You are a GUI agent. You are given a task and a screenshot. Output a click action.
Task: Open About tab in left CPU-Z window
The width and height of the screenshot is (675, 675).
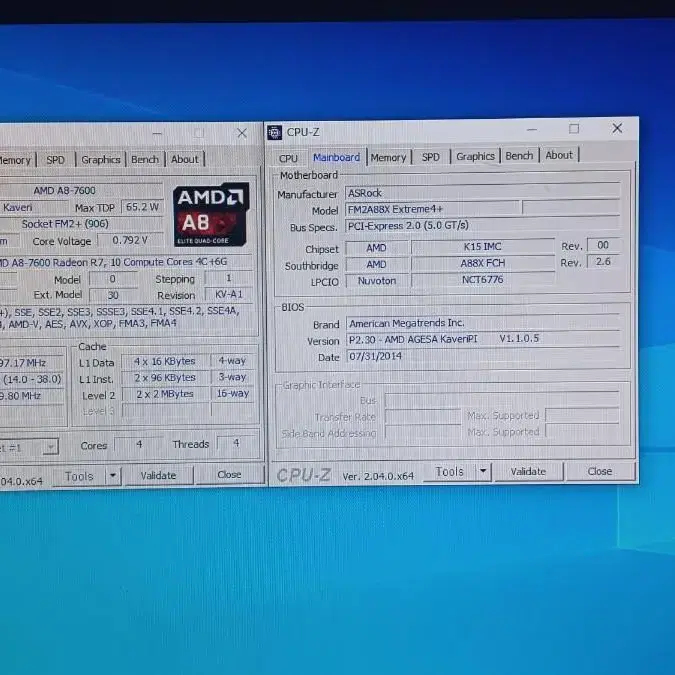[185, 159]
